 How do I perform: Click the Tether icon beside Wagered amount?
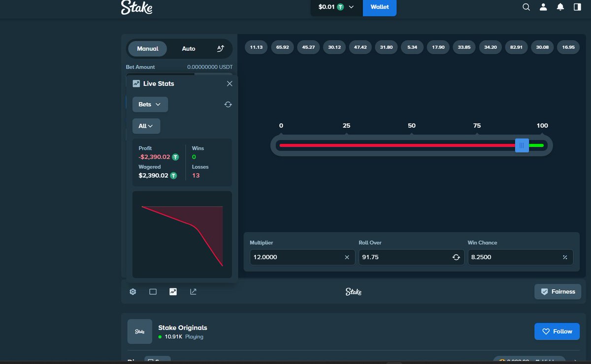pyautogui.click(x=173, y=176)
